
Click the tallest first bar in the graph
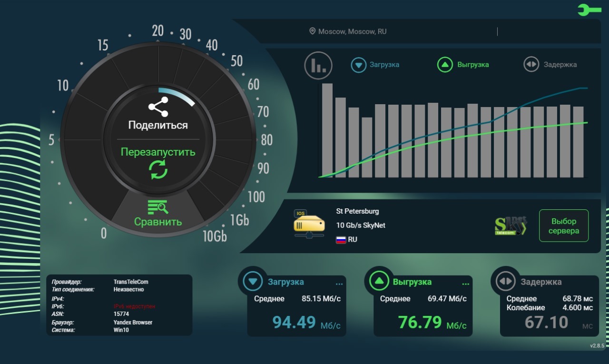click(x=327, y=130)
